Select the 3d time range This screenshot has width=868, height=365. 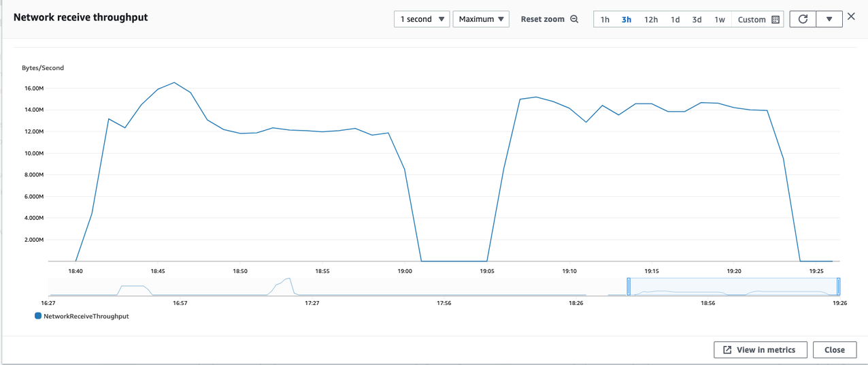[x=697, y=20]
